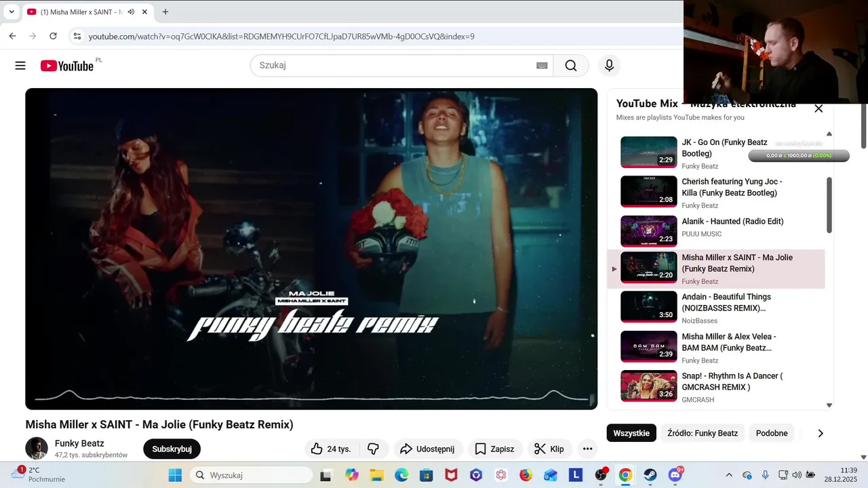Open site information icon in address bar

click(x=77, y=36)
